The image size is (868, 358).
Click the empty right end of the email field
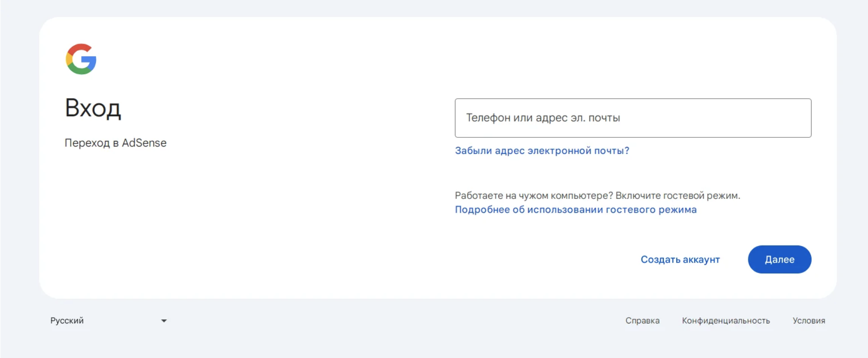point(760,118)
